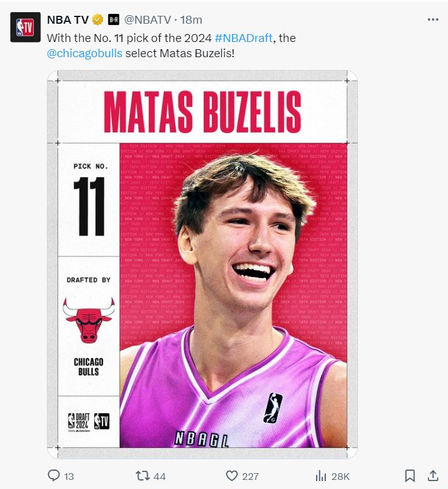This screenshot has width=448, height=489.
Task: Click the 28K views count
Action: click(340, 476)
